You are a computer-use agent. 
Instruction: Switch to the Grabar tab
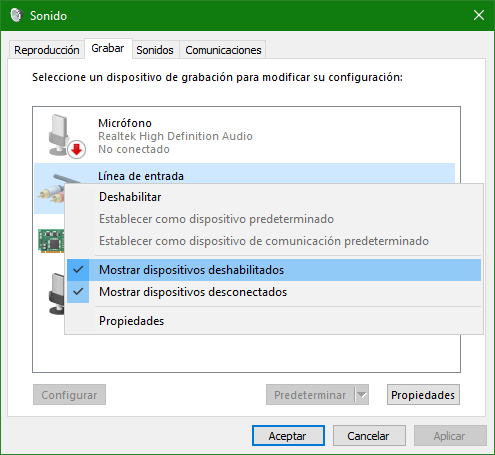click(x=108, y=49)
